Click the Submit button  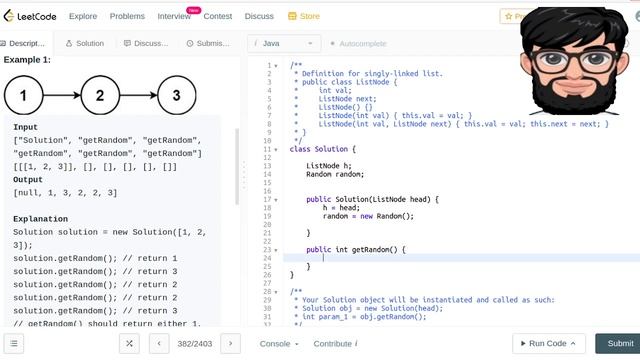point(618,344)
